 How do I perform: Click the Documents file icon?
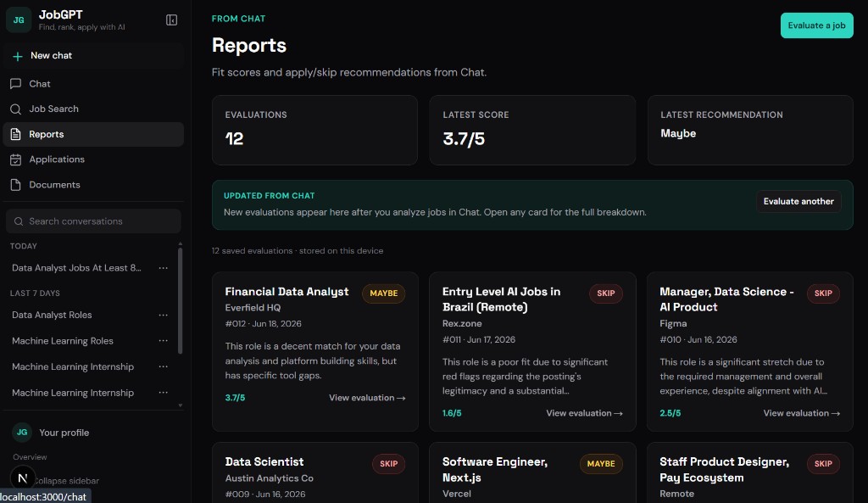[15, 184]
